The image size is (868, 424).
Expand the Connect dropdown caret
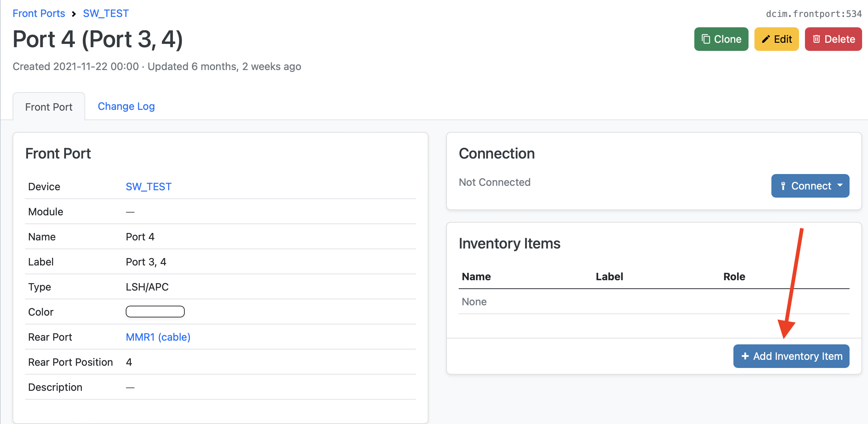pos(840,185)
